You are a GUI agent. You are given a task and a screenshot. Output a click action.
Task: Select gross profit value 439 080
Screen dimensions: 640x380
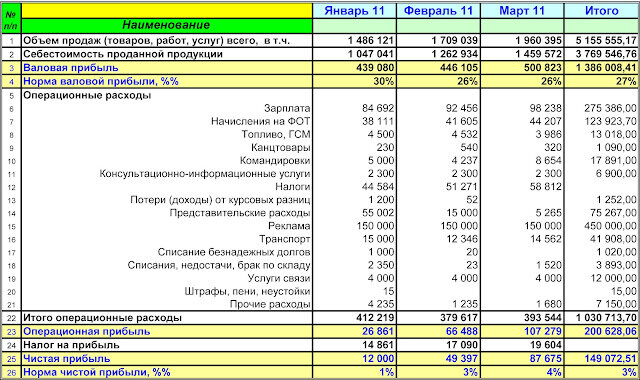point(375,68)
